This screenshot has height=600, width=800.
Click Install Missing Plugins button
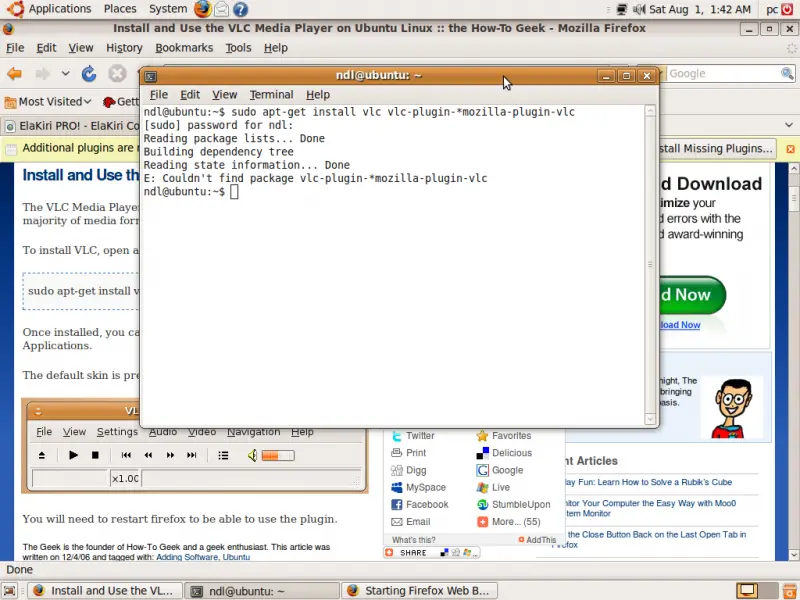716,148
